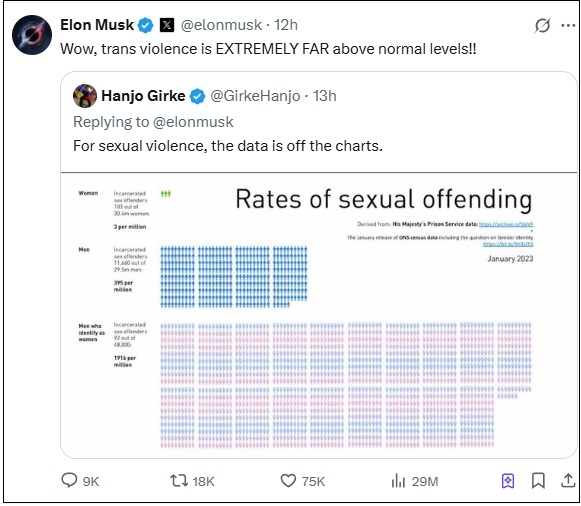Viewport: 581px width, 506px height.
Task: Open the view analytics bar-chart icon
Action: click(x=398, y=481)
